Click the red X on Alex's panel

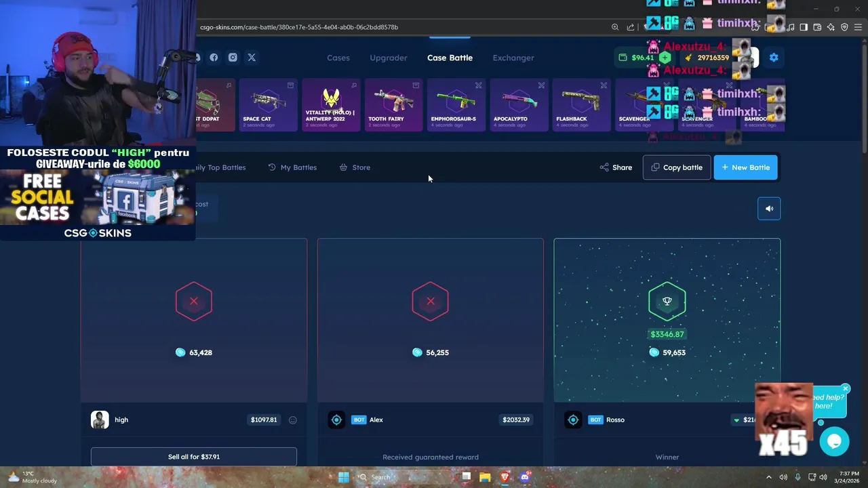[x=431, y=301]
